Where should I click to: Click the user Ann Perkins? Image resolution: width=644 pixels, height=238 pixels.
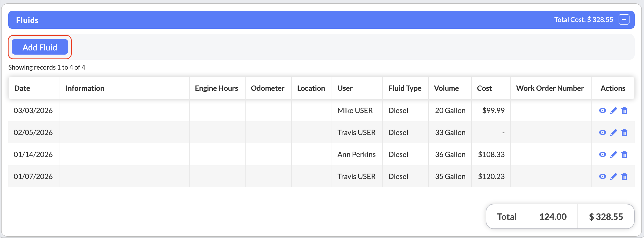[356, 154]
